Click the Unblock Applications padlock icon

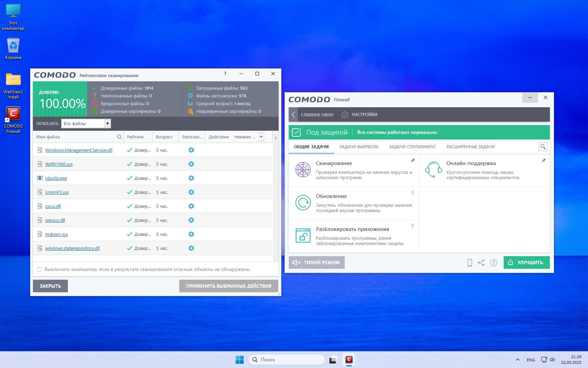pos(303,236)
